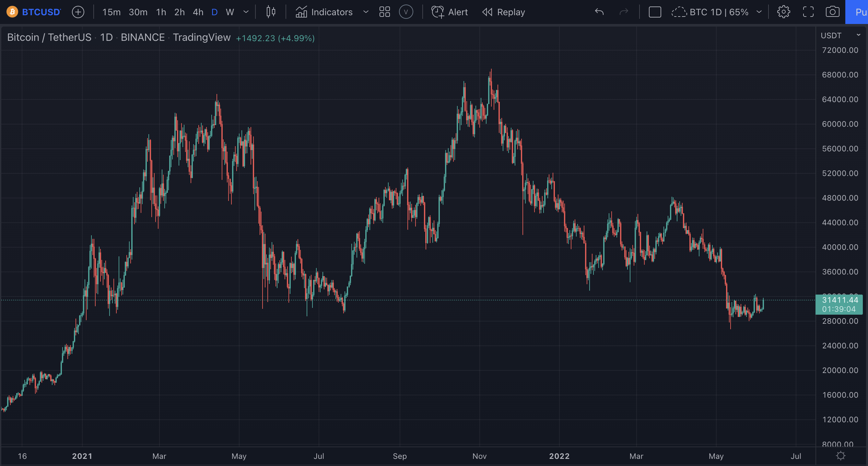Open the candlestick chart type selector
This screenshot has width=868, height=466.
pos(271,12)
